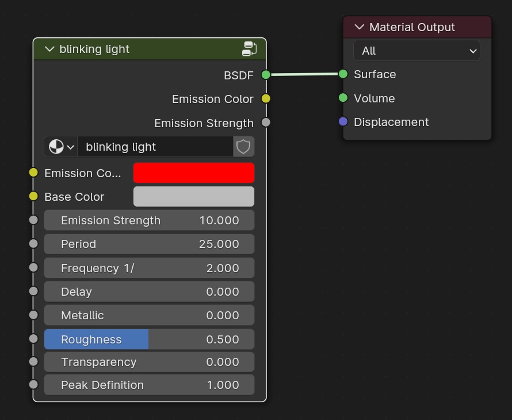Click the Volume input socket
Screen dimensions: 512x420
pos(343,98)
